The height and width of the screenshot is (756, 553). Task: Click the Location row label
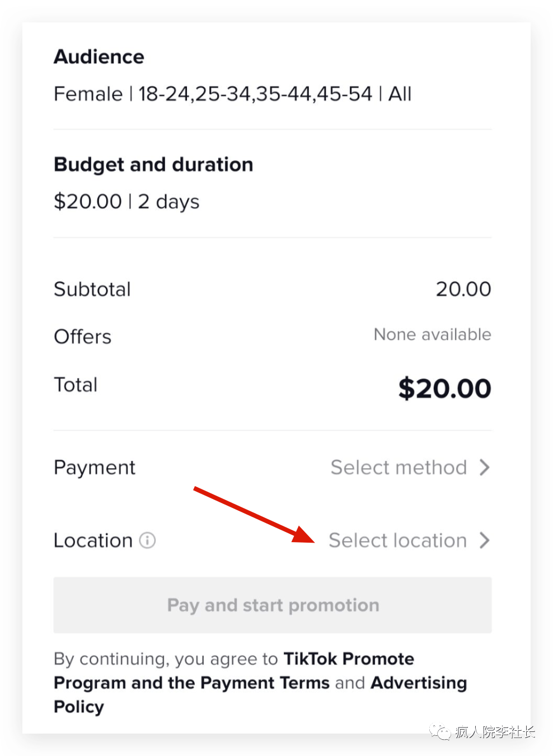pos(93,540)
